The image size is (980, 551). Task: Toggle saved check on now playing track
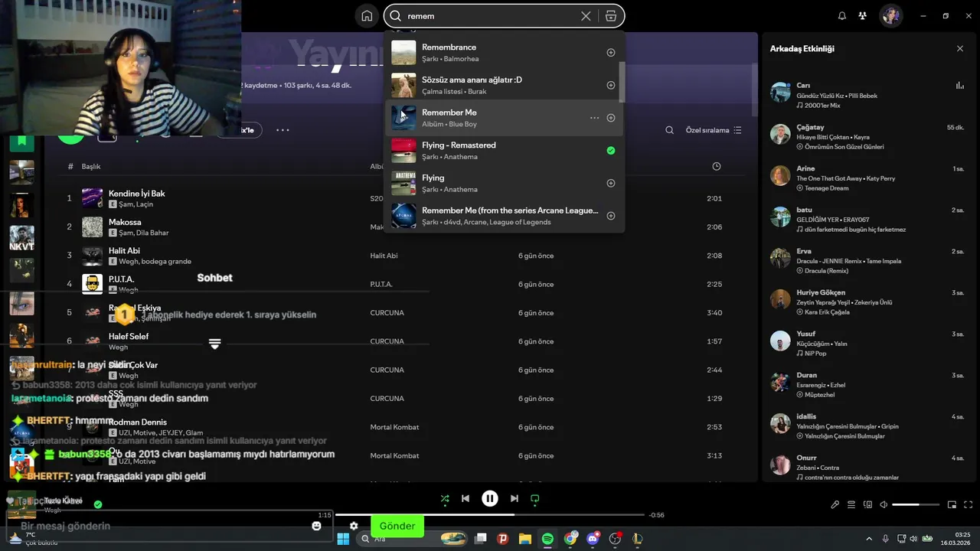pyautogui.click(x=98, y=504)
